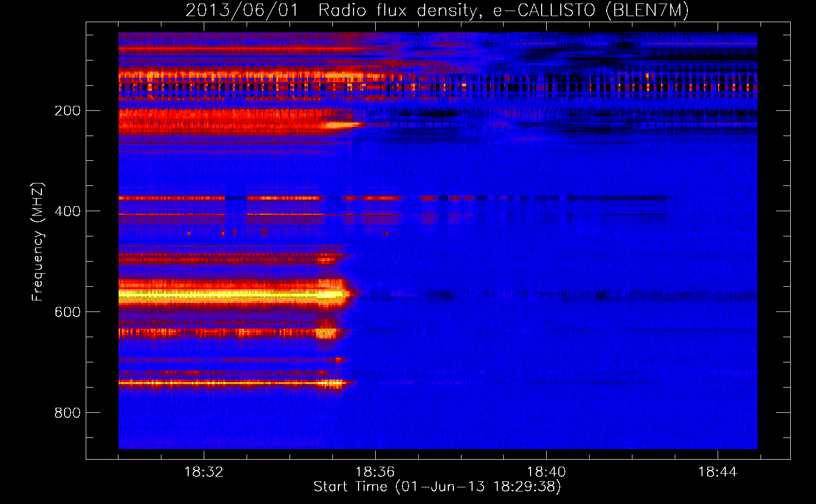
Task: Click the 18:36 time tick label
Action: click(375, 472)
